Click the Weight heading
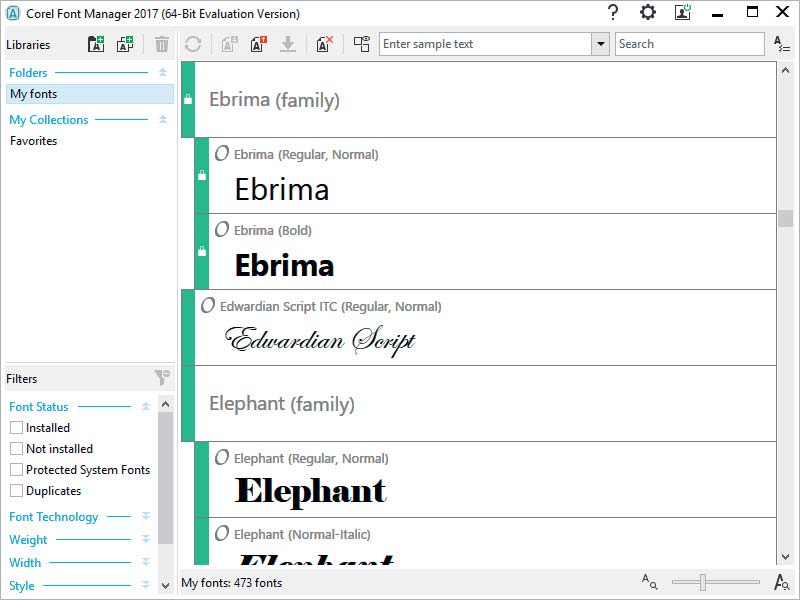Screen dimensions: 800x600 28,539
